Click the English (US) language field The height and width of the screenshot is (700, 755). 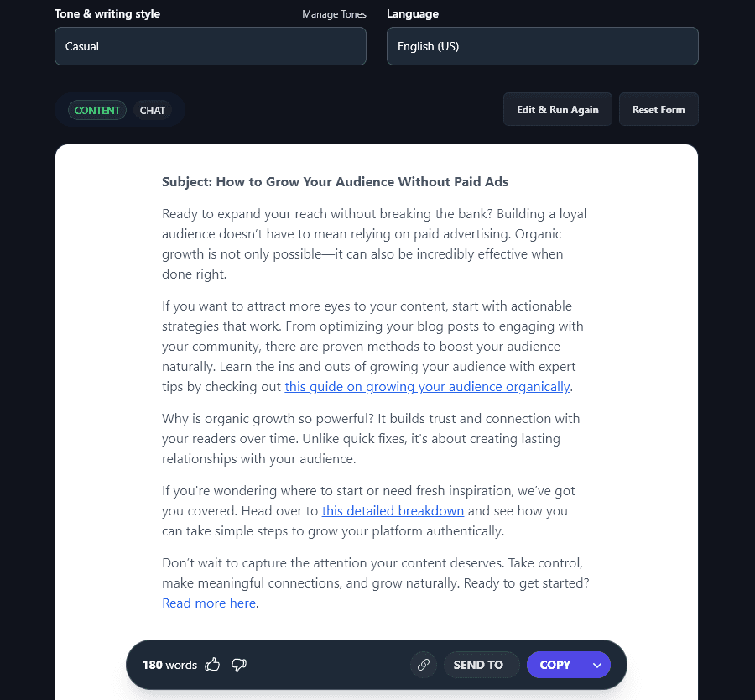tap(542, 46)
